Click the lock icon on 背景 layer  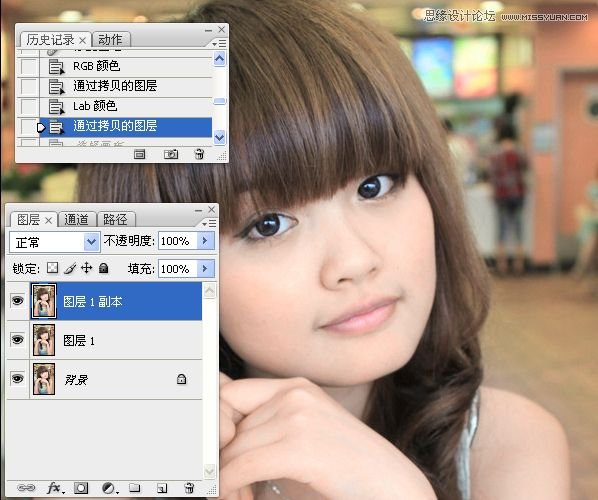click(x=182, y=379)
